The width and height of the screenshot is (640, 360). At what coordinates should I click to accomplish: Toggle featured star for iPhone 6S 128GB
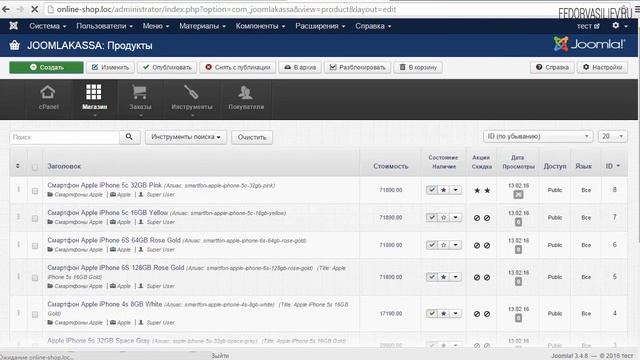444,277
